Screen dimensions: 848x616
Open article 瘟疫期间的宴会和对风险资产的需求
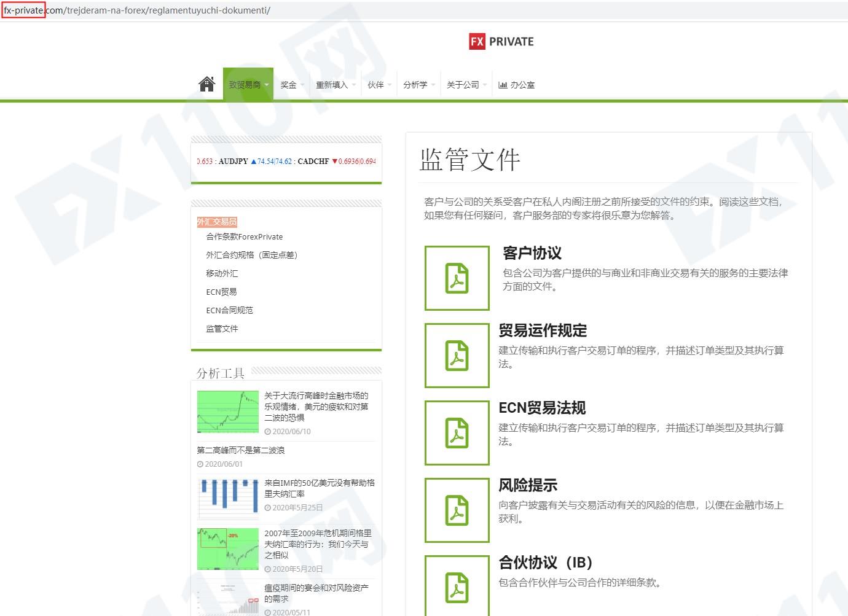tap(316, 593)
